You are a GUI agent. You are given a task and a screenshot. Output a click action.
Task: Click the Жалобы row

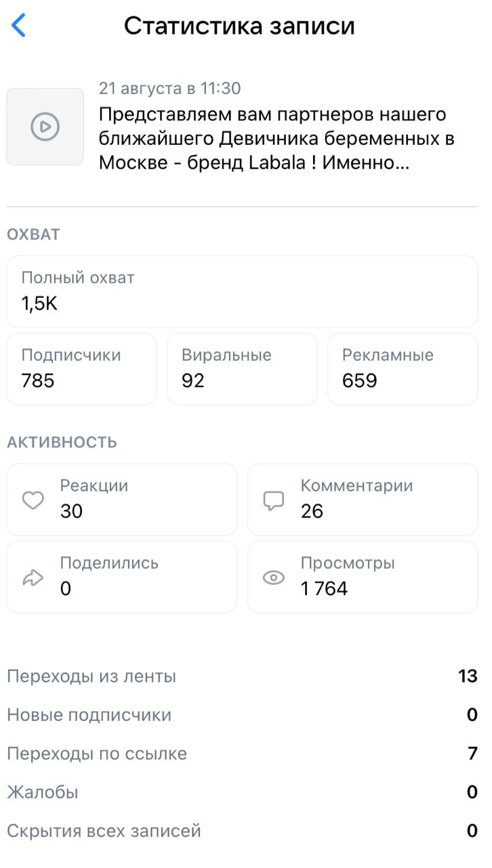[242, 791]
